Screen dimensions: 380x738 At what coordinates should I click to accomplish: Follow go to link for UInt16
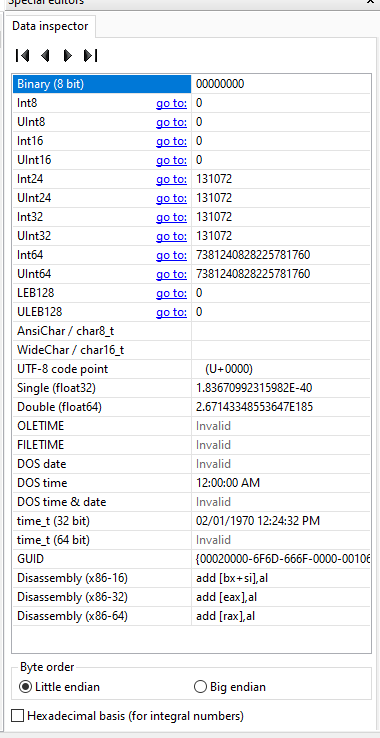[171, 160]
